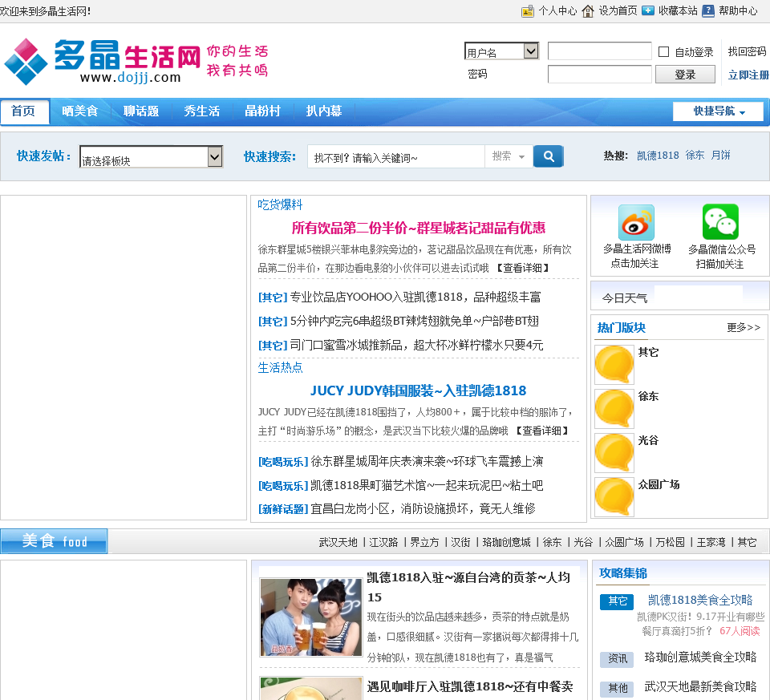
Task: Open the 晒美食 nav tab
Action: (80, 111)
